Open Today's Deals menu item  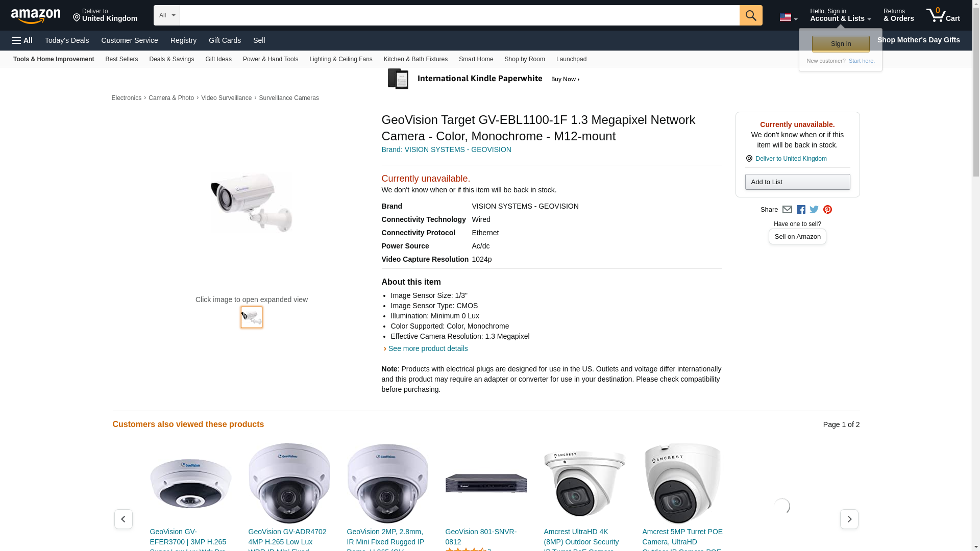[67, 40]
